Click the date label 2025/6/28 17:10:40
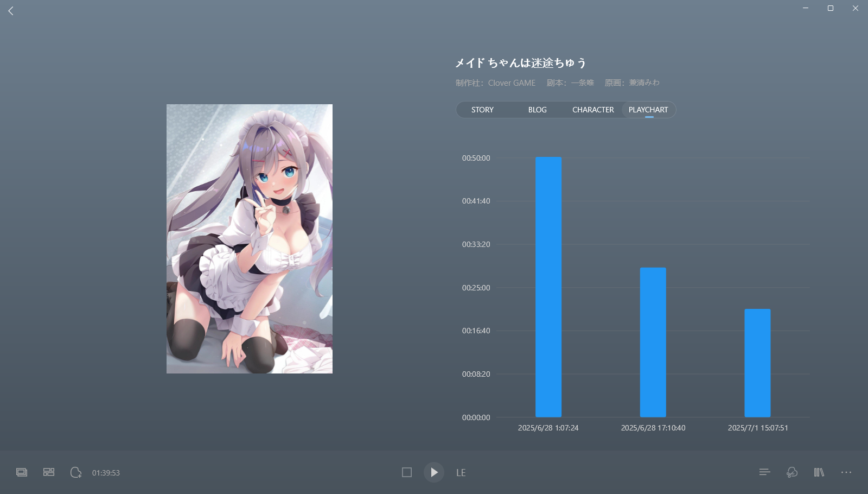 (653, 428)
